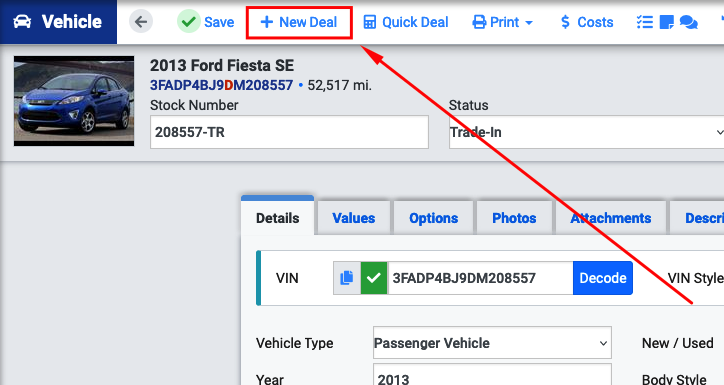Open the Print dropdown menu
The width and height of the screenshot is (724, 385).
503,22
